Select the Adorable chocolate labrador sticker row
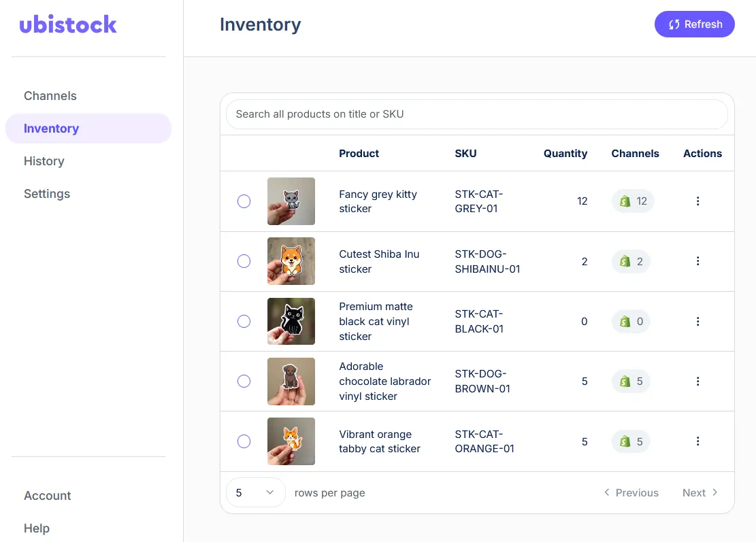The image size is (756, 542). click(244, 381)
